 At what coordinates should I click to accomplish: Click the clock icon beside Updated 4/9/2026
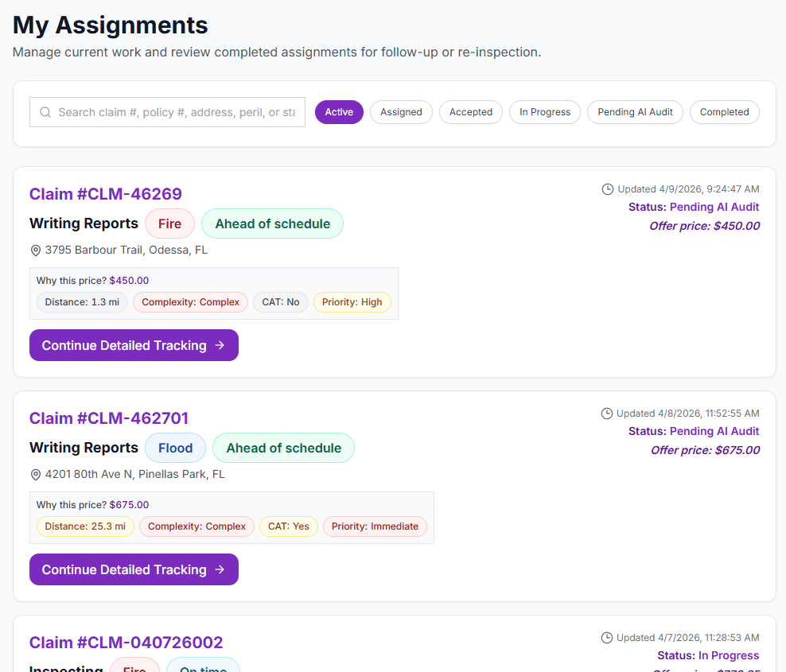[x=608, y=189]
